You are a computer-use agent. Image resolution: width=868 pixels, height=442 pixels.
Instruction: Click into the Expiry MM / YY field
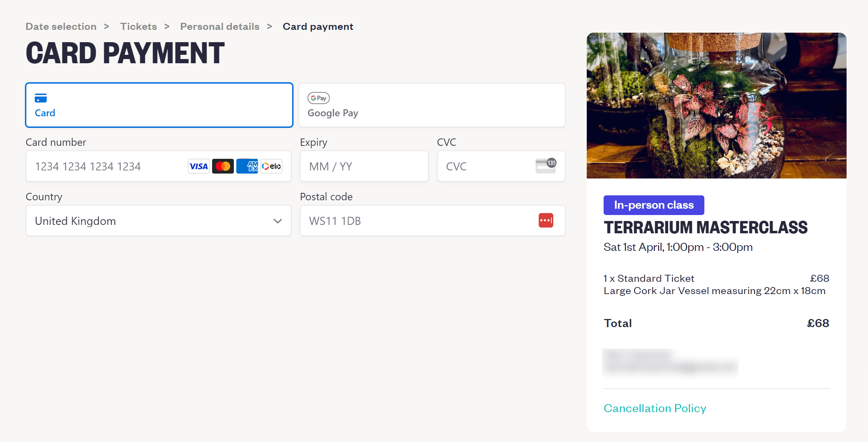click(x=364, y=166)
